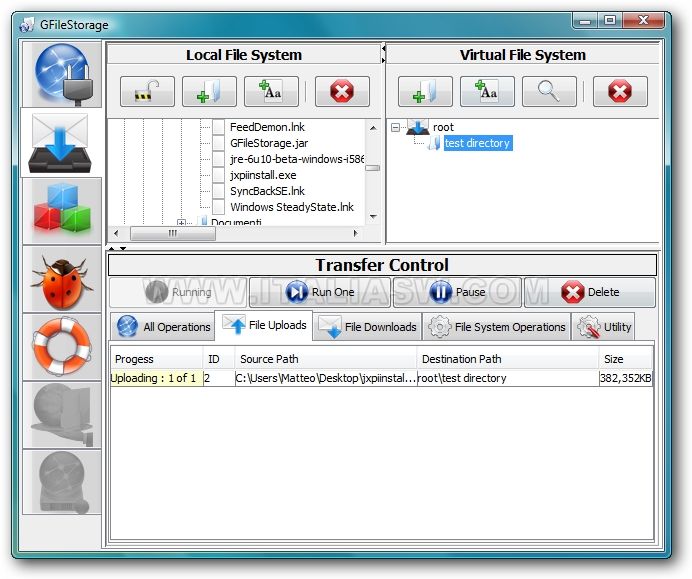The width and height of the screenshot is (692, 579).
Task: Click the test directory folder icon
Action: [434, 143]
